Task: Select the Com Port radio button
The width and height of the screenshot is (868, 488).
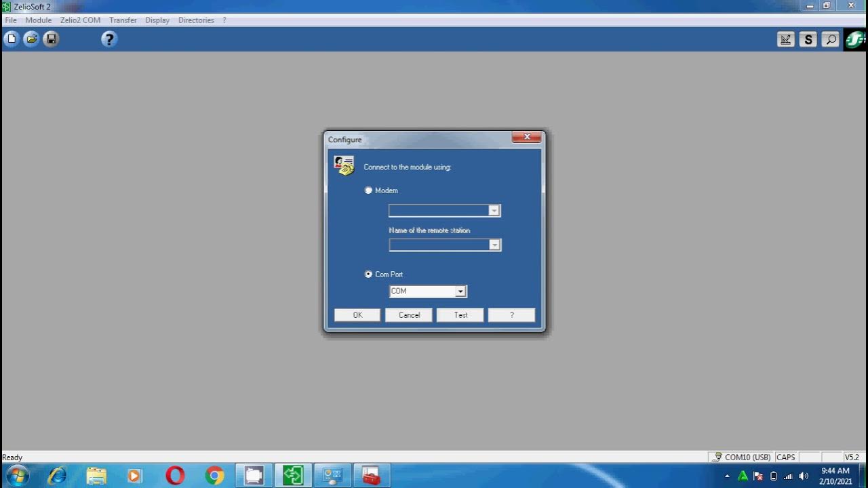Action: click(369, 274)
